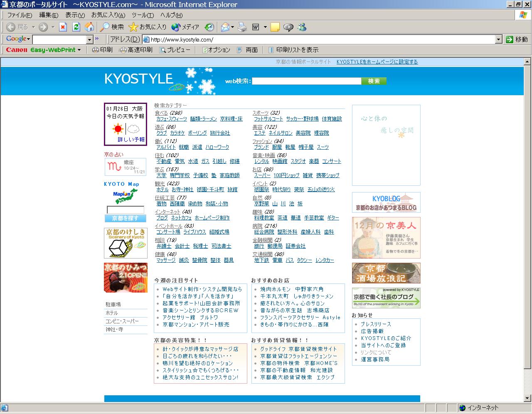Open the 編集(E) menu
The height and width of the screenshot is (414, 532).
pos(48,15)
